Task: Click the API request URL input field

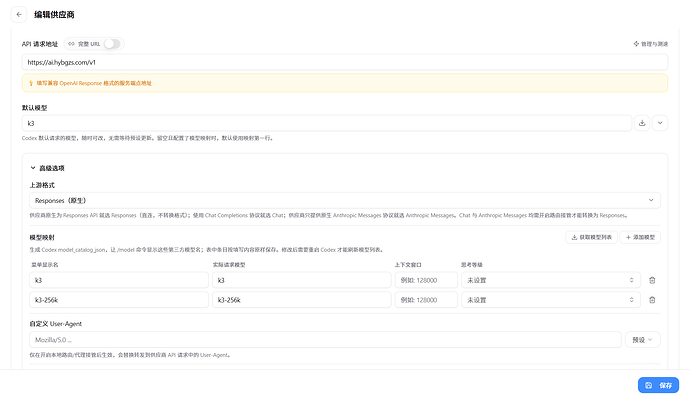Action: click(345, 62)
